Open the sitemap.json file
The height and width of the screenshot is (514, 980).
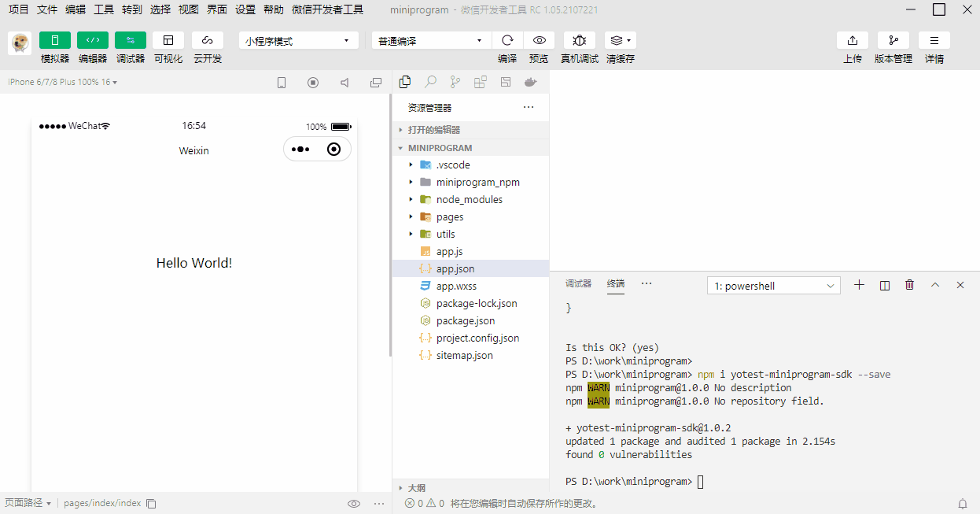point(470,355)
